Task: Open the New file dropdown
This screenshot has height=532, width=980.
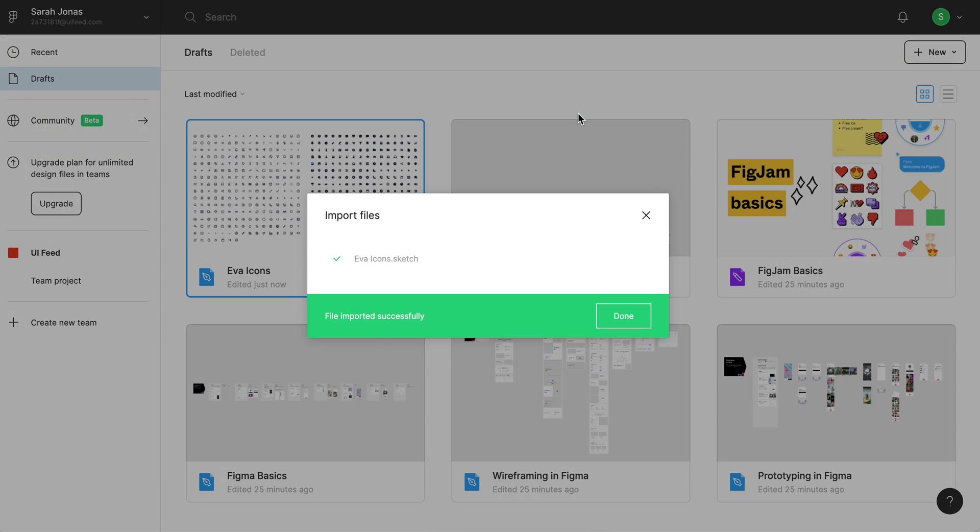Action: coord(935,52)
